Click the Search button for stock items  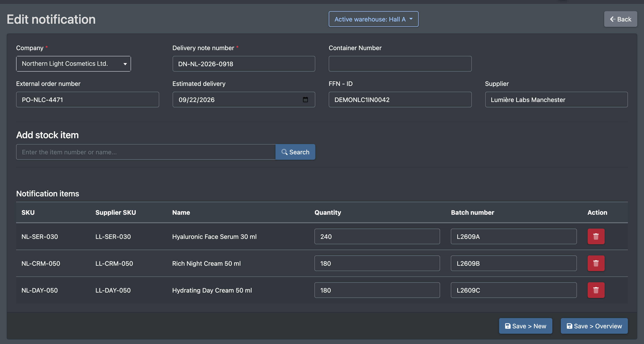[295, 152]
